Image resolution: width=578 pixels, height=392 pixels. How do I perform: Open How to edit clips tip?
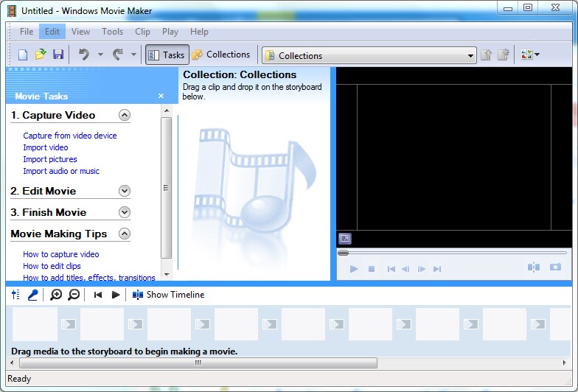coord(52,266)
